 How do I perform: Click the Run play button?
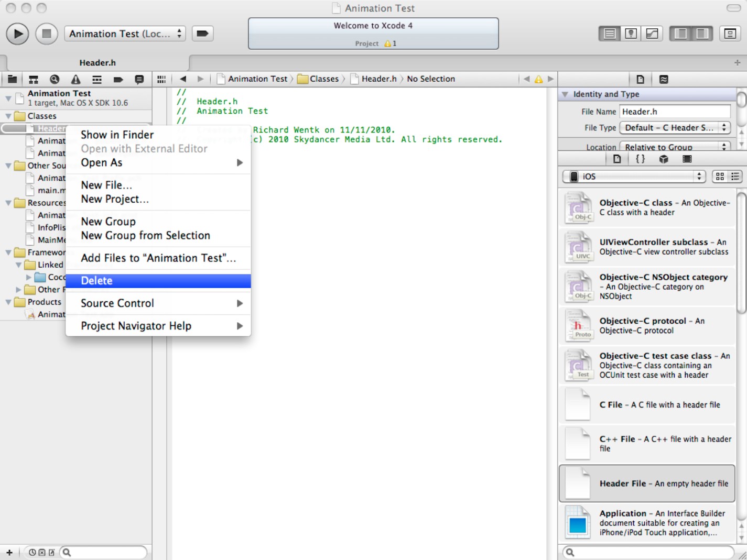click(x=17, y=34)
